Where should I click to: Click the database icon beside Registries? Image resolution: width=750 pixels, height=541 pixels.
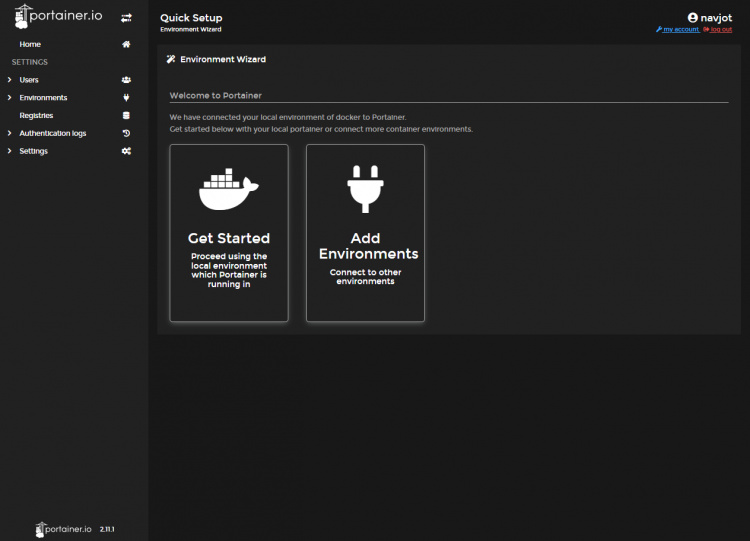126,116
